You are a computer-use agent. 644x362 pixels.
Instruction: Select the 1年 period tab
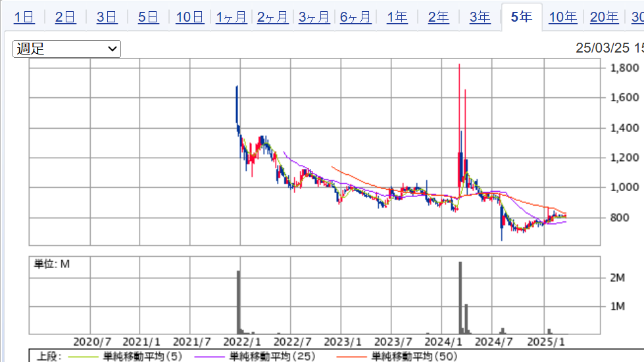[x=397, y=17]
